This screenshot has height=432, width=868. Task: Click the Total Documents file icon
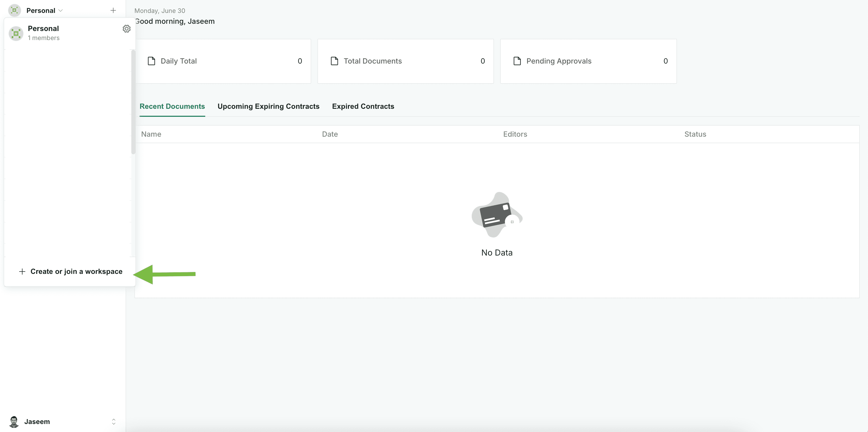(x=334, y=61)
